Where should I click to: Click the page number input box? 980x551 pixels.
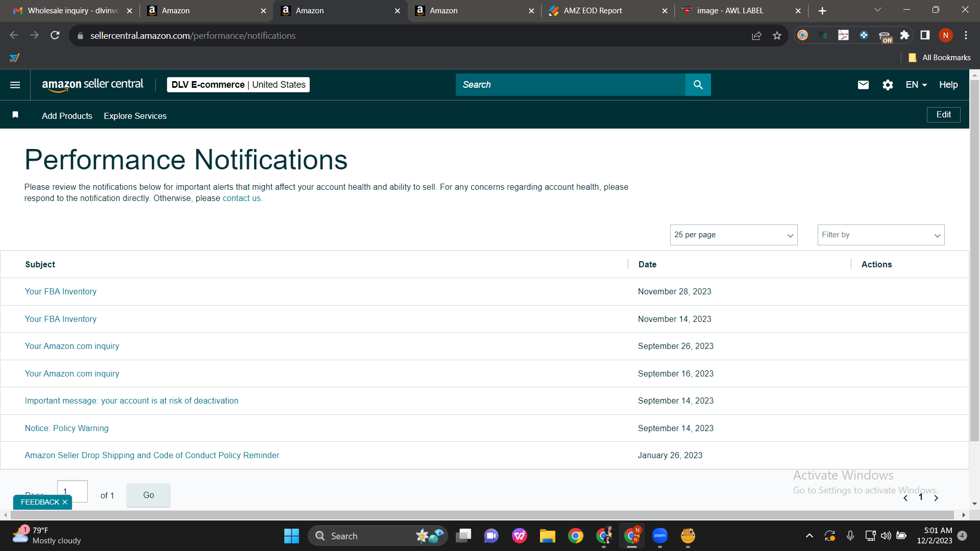(x=72, y=491)
